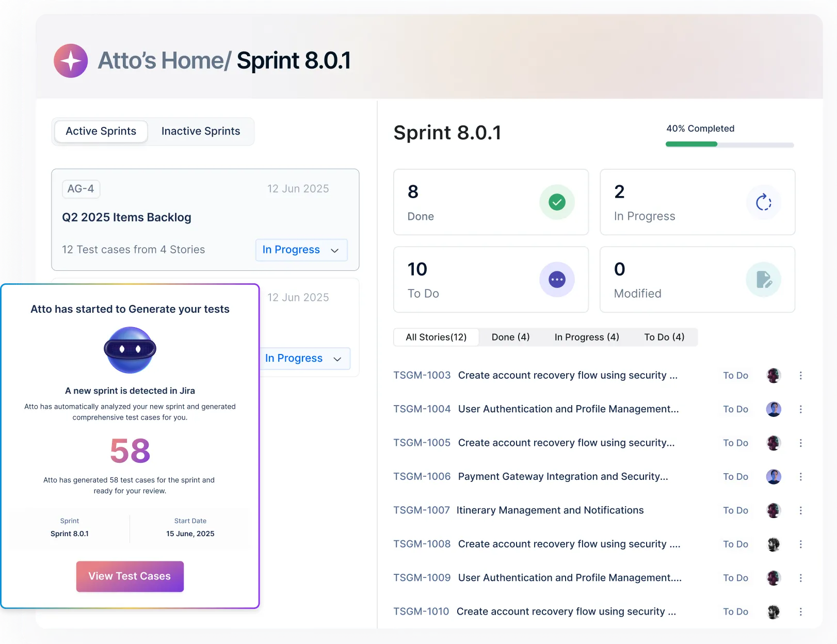Click the Atto robot mascot icon
The height and width of the screenshot is (644, 837).
point(130,350)
